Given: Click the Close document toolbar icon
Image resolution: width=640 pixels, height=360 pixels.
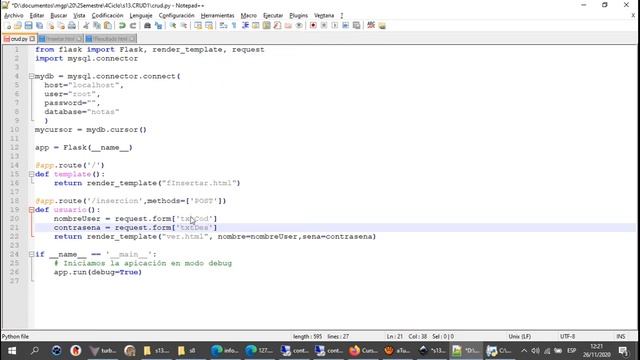Looking at the screenshot, I should pyautogui.click(x=51, y=26).
